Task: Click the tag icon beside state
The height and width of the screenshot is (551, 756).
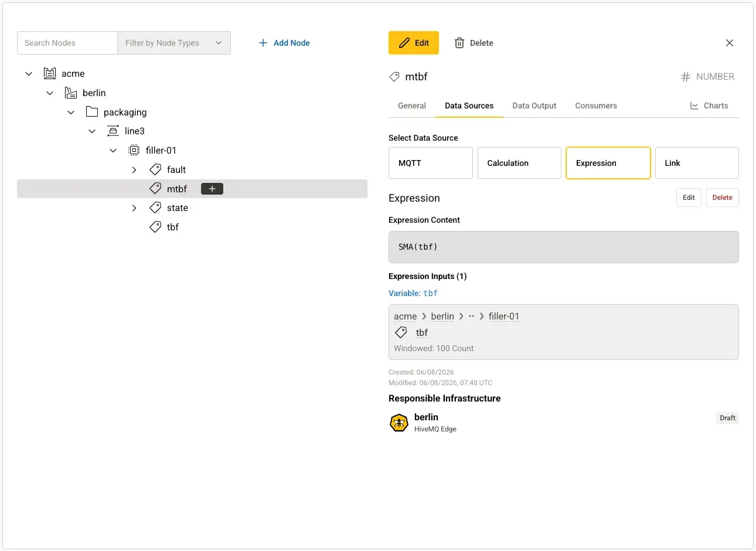Action: 155,208
